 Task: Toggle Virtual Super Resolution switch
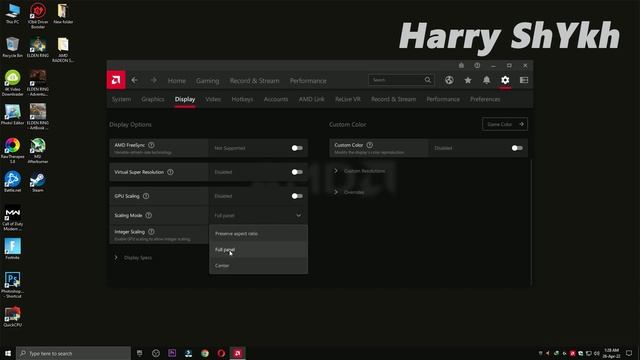pos(297,172)
